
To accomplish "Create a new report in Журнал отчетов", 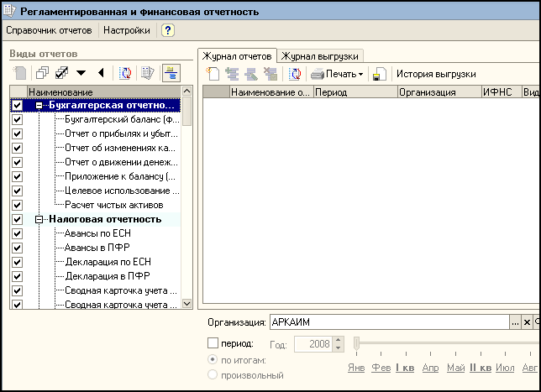I will [x=213, y=74].
